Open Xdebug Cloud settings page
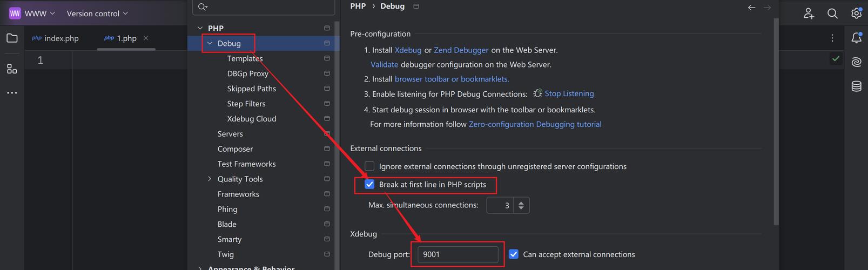 [252, 119]
